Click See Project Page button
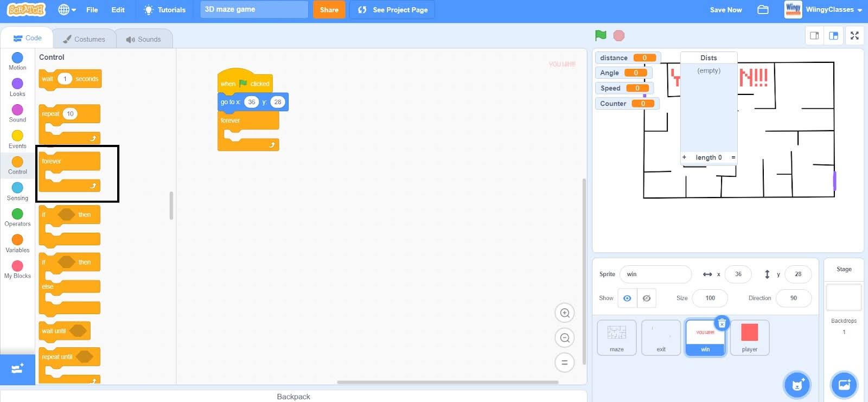 coord(392,10)
